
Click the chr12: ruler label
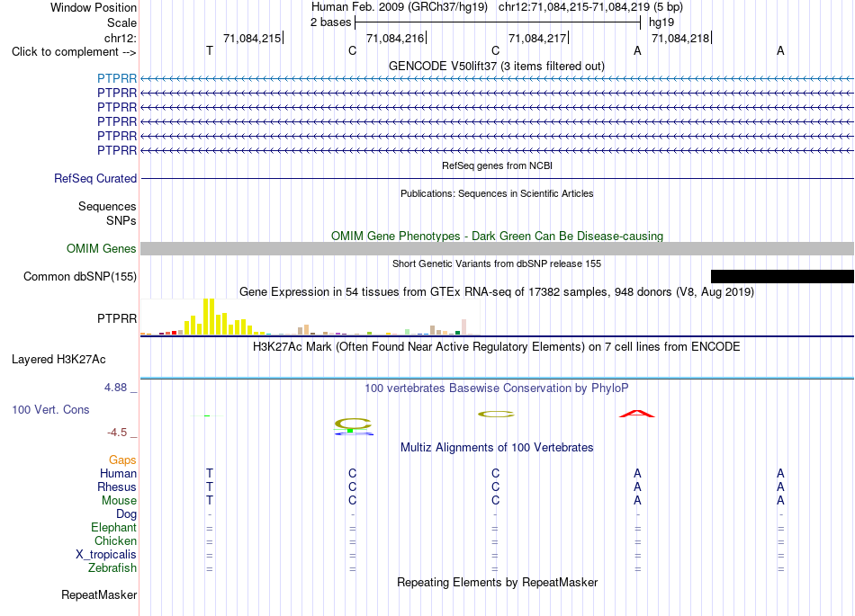[x=120, y=38]
